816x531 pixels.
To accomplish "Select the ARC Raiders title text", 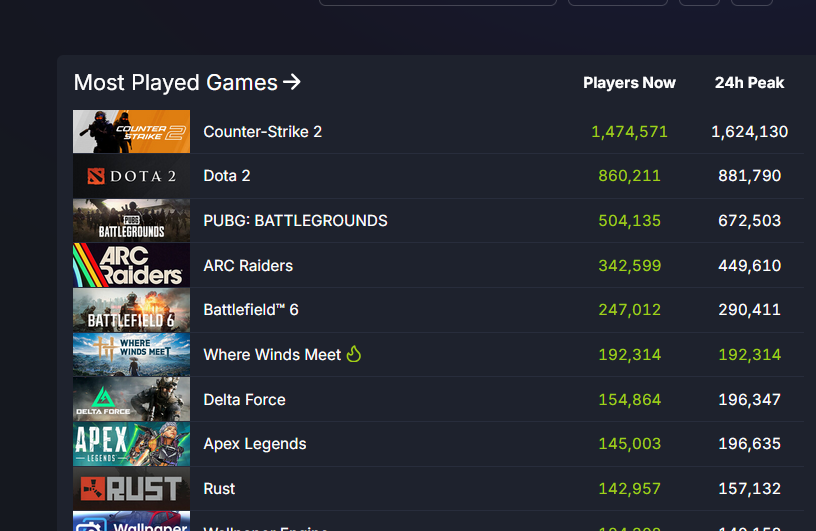I will point(248,266).
